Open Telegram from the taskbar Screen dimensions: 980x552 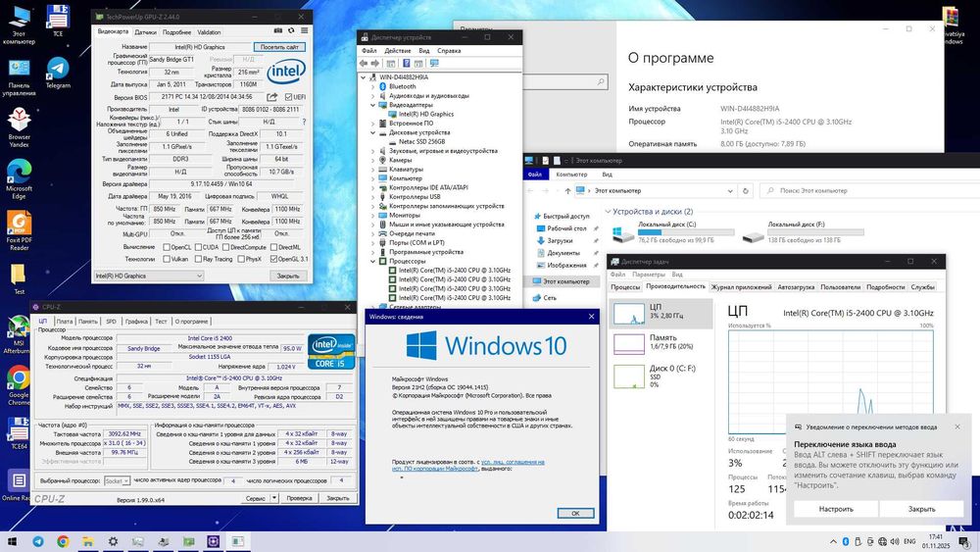click(x=37, y=541)
